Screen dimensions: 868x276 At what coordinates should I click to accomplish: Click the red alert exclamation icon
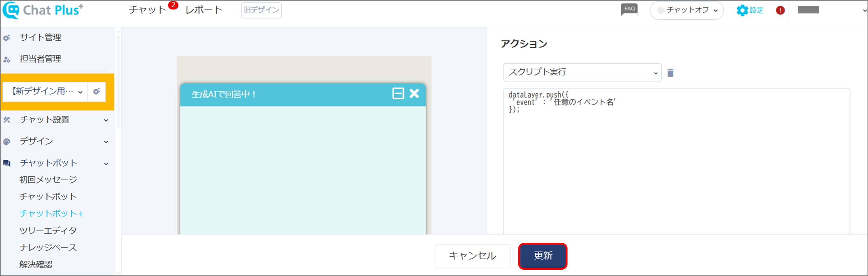pos(780,10)
